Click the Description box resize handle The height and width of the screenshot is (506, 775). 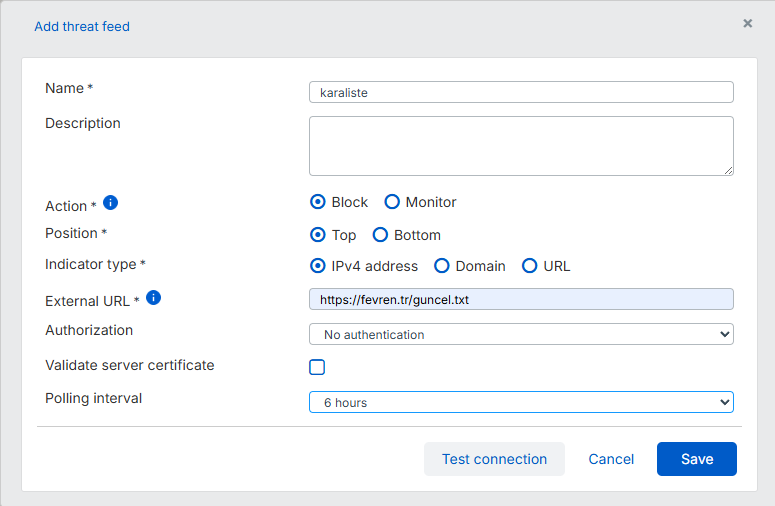pos(728,170)
